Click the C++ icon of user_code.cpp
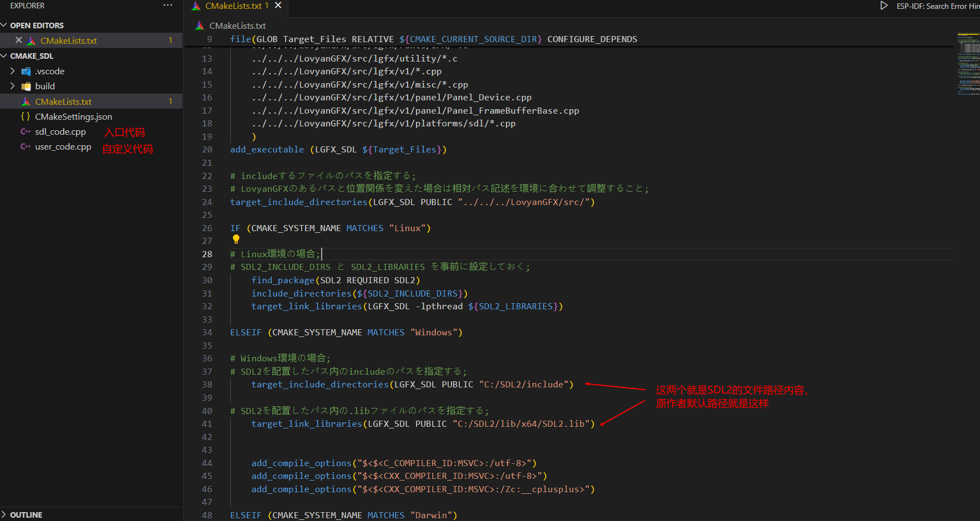 tap(26, 146)
